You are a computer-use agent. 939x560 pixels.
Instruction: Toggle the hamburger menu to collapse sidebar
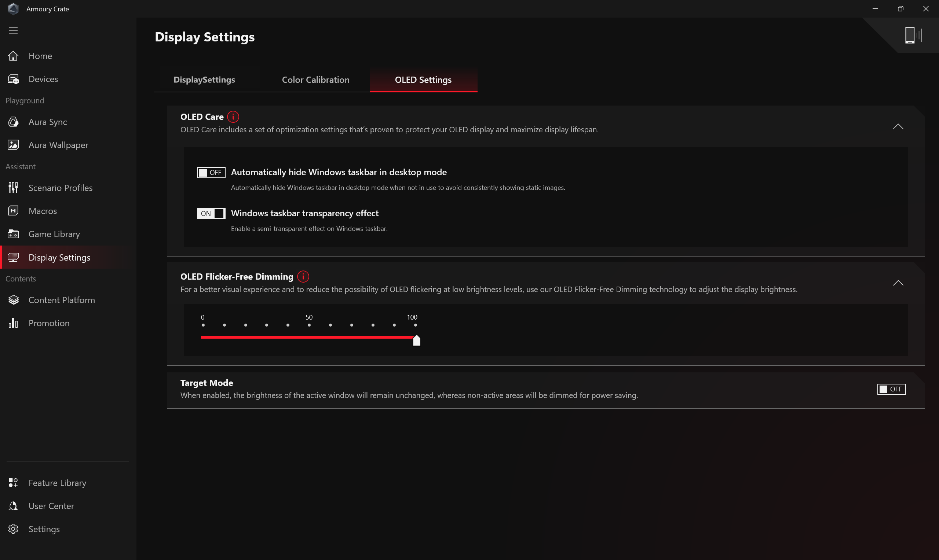click(13, 31)
